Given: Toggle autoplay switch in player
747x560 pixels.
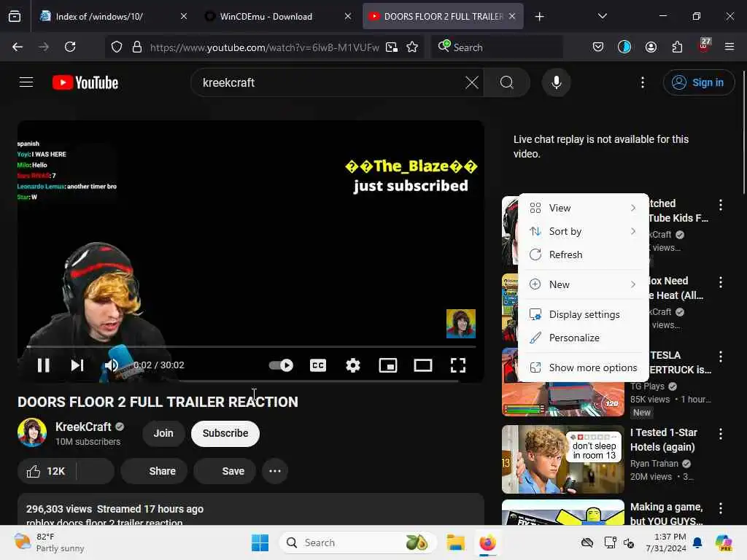Looking at the screenshot, I should [281, 365].
